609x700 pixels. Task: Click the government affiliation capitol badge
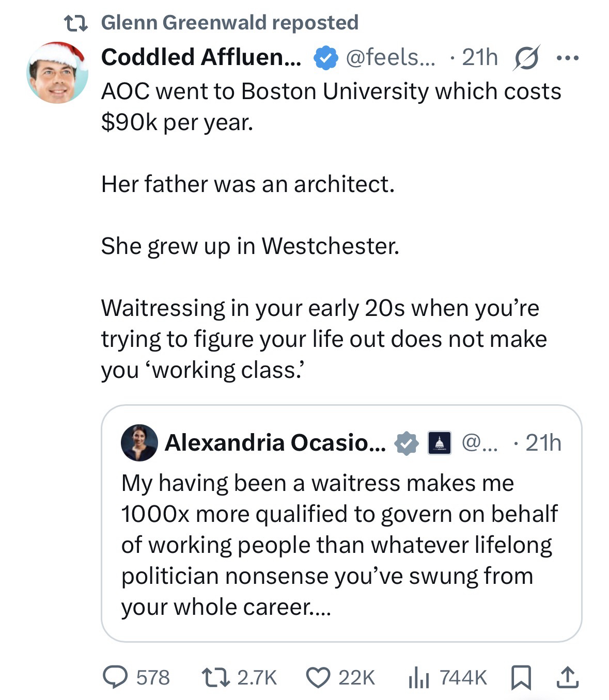pos(439,443)
